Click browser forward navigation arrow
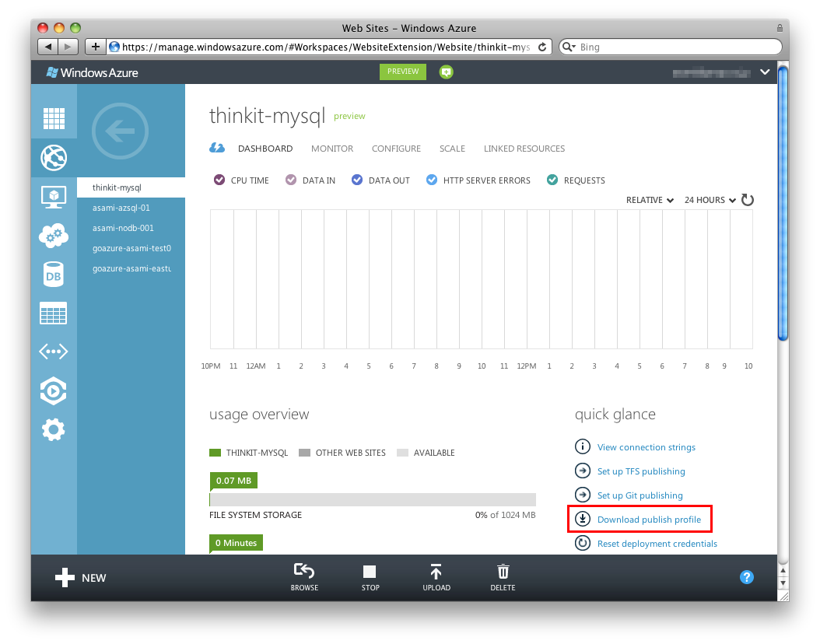The image size is (820, 644). (x=68, y=47)
